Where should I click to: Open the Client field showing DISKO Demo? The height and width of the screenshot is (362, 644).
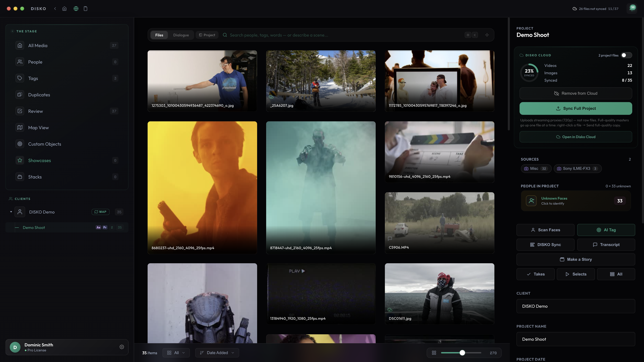(576, 306)
